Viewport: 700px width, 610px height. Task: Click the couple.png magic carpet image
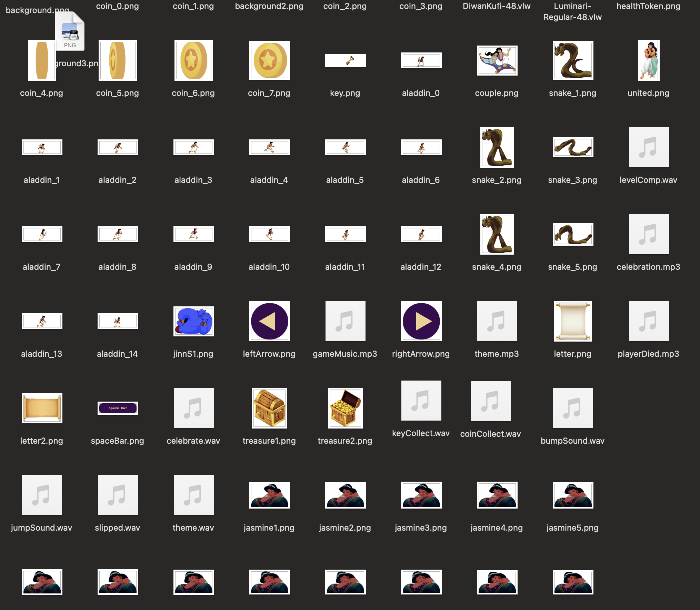[497, 61]
